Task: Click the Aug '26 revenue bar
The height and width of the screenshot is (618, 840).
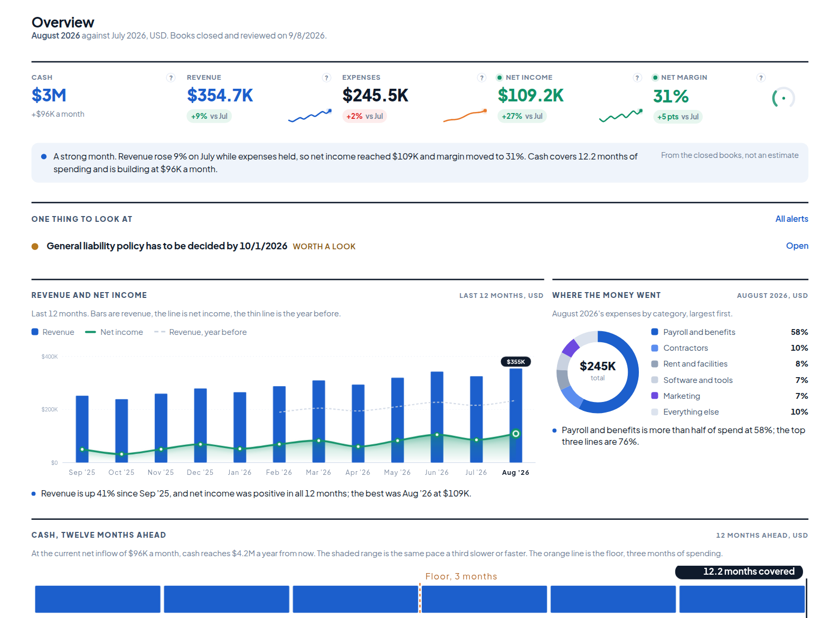Action: [x=516, y=416]
